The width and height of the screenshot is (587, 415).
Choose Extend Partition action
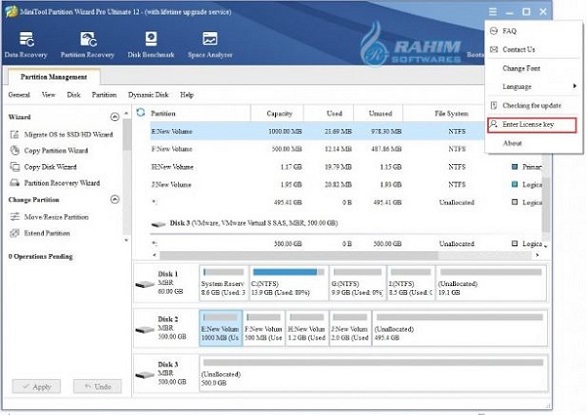tap(40, 233)
